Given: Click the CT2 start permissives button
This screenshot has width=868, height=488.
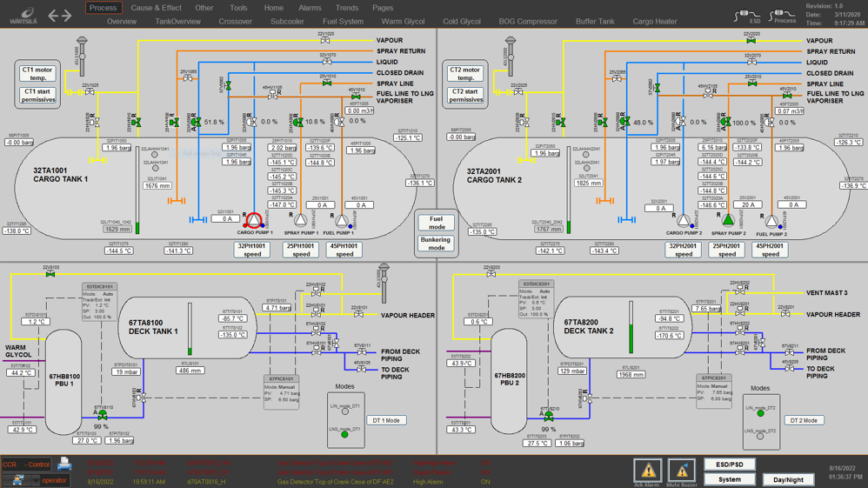Looking at the screenshot, I should (465, 96).
